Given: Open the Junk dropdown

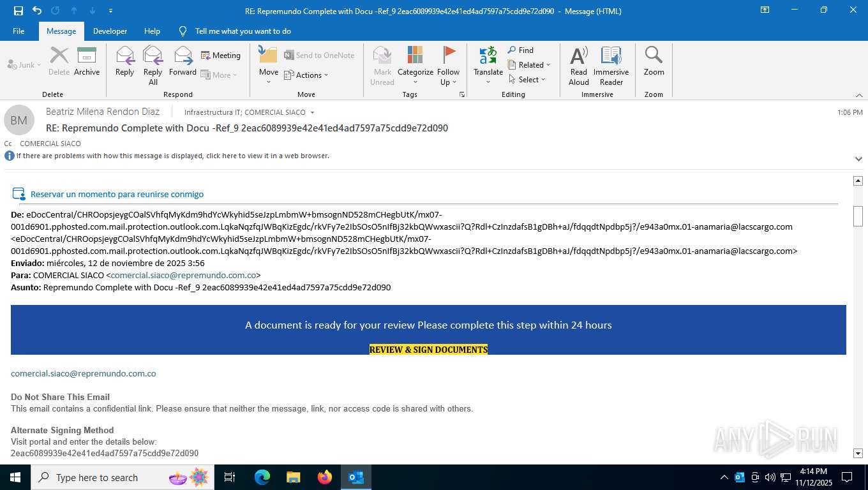Looking at the screenshot, I should pyautogui.click(x=24, y=65).
